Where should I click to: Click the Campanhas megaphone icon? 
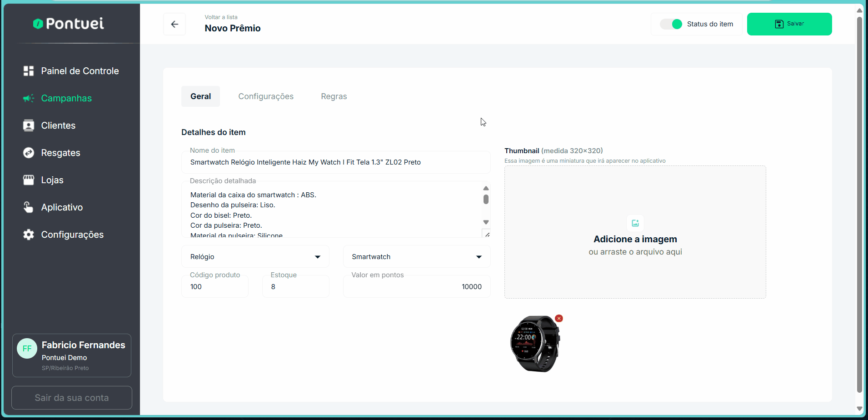[29, 98]
